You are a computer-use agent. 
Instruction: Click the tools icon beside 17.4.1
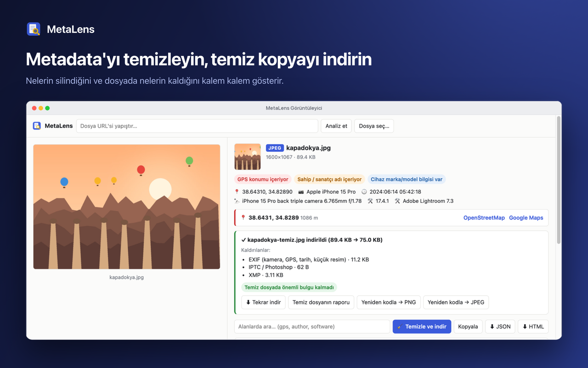click(x=370, y=201)
